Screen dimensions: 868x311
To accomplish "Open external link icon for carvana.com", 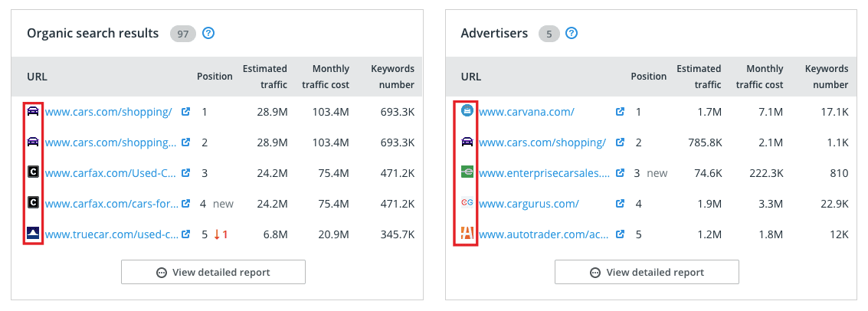I will [620, 111].
